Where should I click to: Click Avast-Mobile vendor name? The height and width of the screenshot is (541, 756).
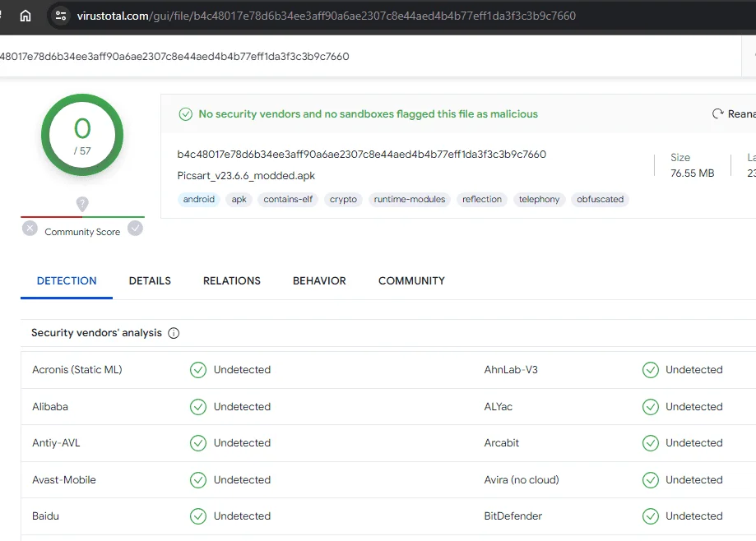[x=64, y=480]
